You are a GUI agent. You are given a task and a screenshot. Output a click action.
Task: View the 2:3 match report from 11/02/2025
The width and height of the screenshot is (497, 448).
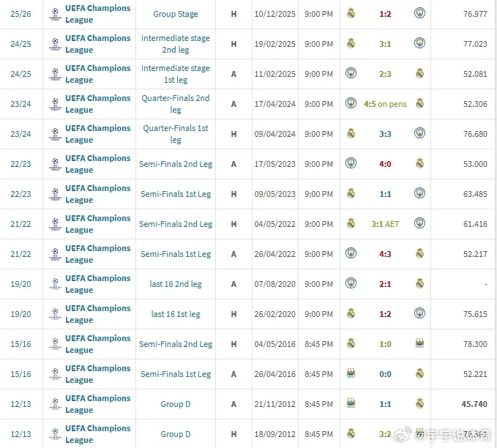coord(385,74)
